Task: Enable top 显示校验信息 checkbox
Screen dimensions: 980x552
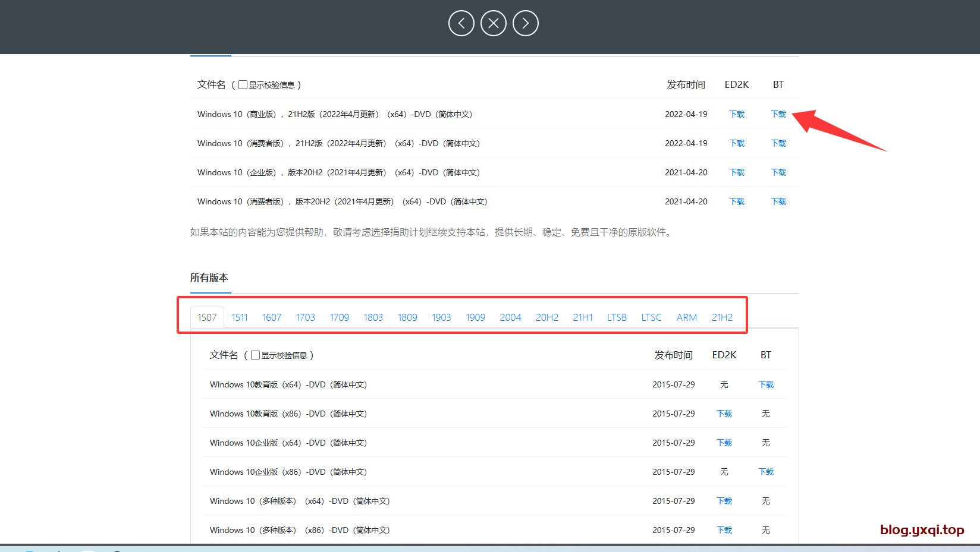Action: point(243,85)
